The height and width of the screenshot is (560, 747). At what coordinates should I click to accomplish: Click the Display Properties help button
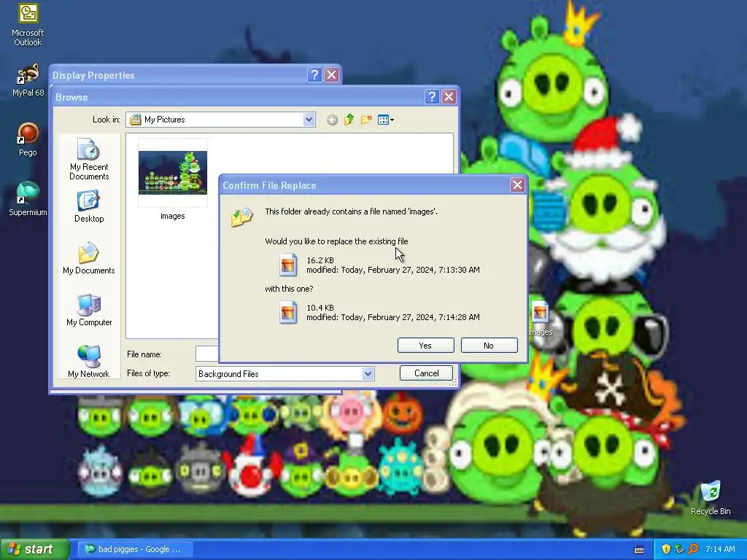(x=314, y=75)
